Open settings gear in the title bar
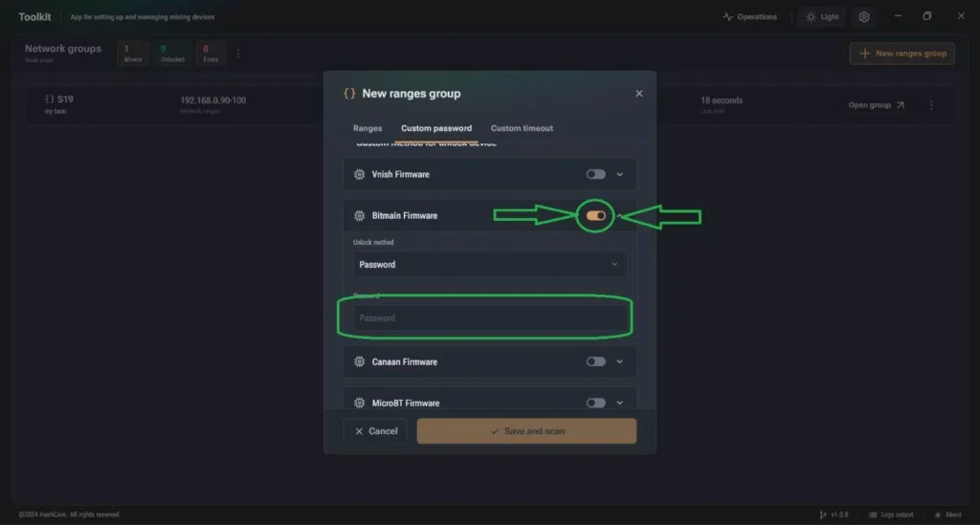Viewport: 980px width, 525px height. pos(864,17)
